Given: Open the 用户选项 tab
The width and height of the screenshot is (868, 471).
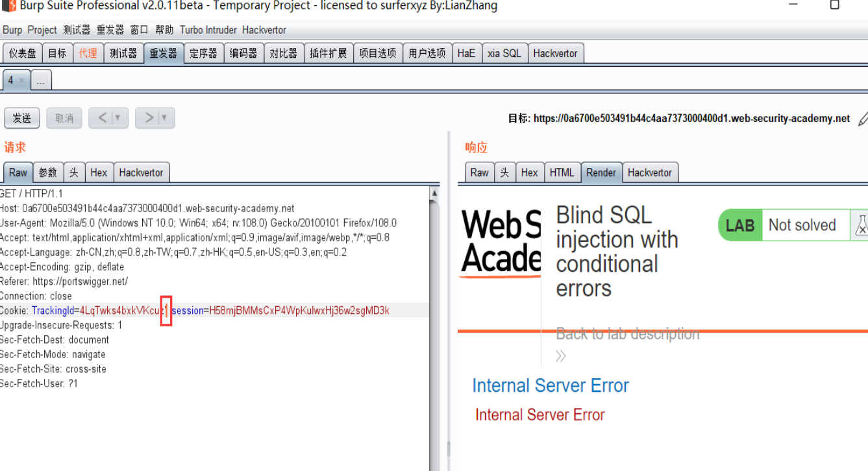Looking at the screenshot, I should pos(427,53).
